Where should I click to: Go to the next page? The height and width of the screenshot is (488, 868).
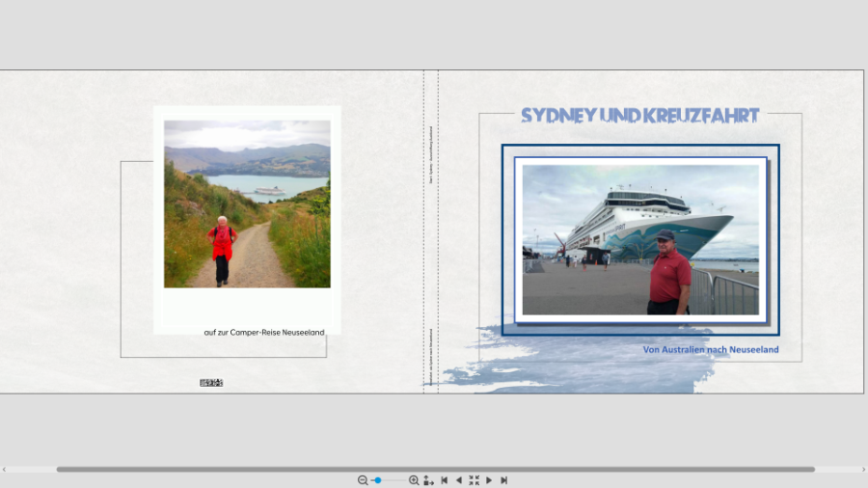point(489,480)
